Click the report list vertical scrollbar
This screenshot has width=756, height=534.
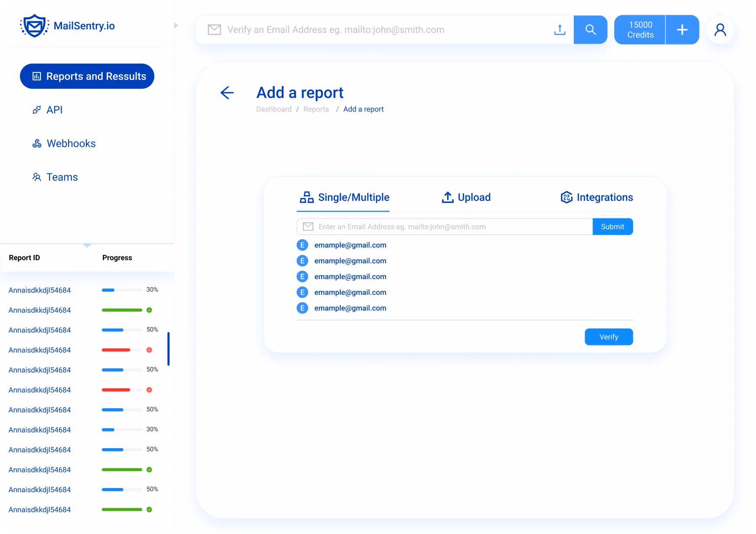(x=168, y=349)
